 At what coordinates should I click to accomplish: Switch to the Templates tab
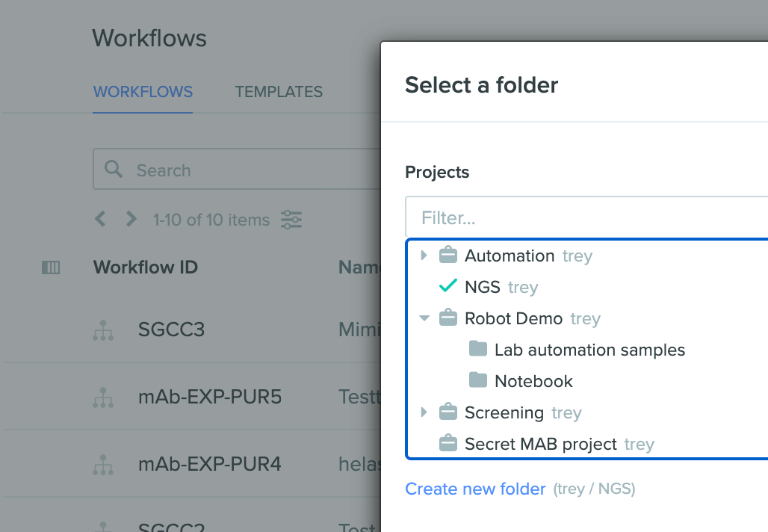pos(279,92)
